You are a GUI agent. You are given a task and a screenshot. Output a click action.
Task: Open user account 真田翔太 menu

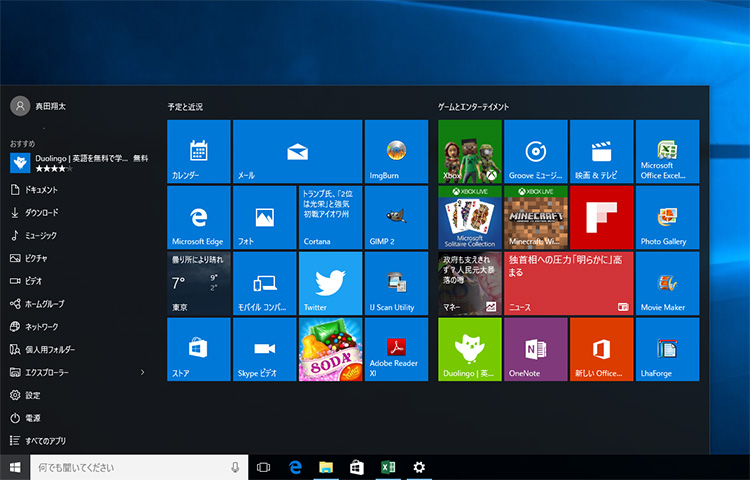click(x=40, y=106)
